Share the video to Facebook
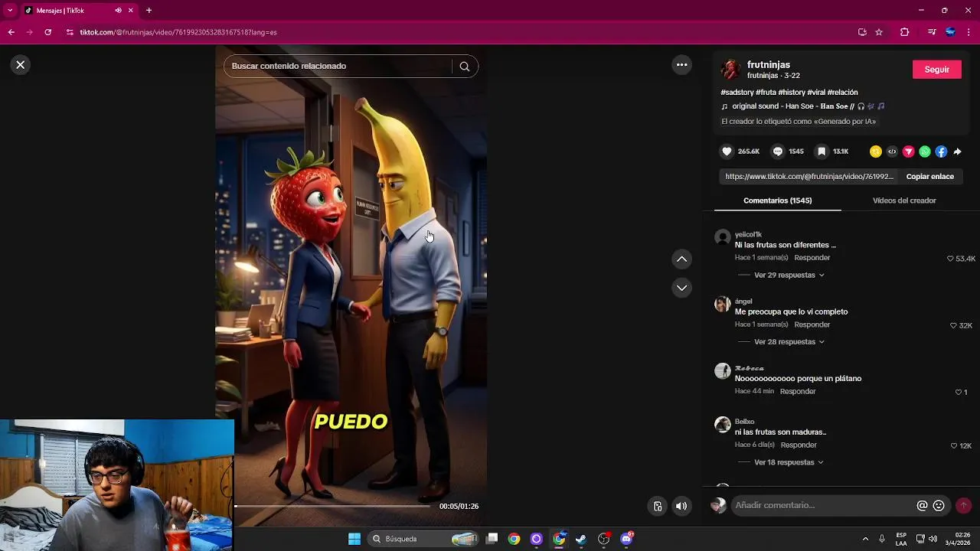This screenshot has width=980, height=551. (941, 152)
